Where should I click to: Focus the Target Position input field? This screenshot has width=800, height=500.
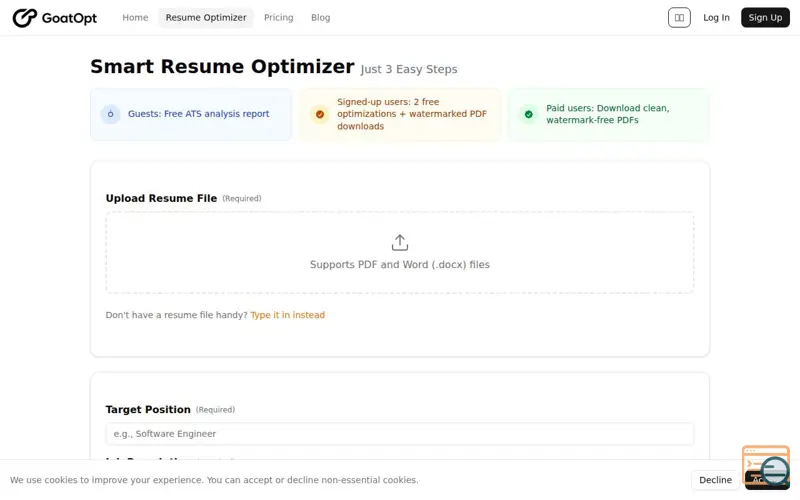(400, 434)
